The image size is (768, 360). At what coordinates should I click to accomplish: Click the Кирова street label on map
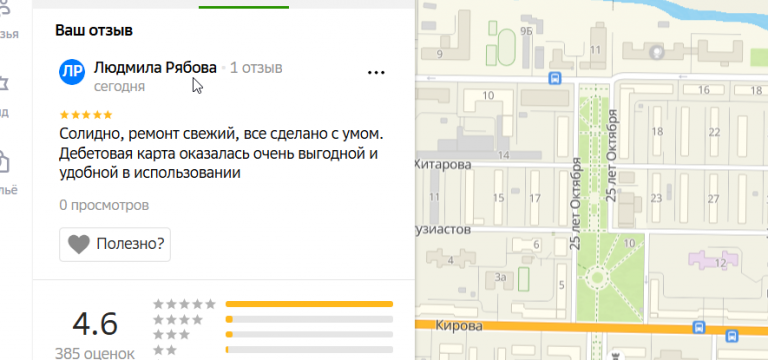point(459,327)
